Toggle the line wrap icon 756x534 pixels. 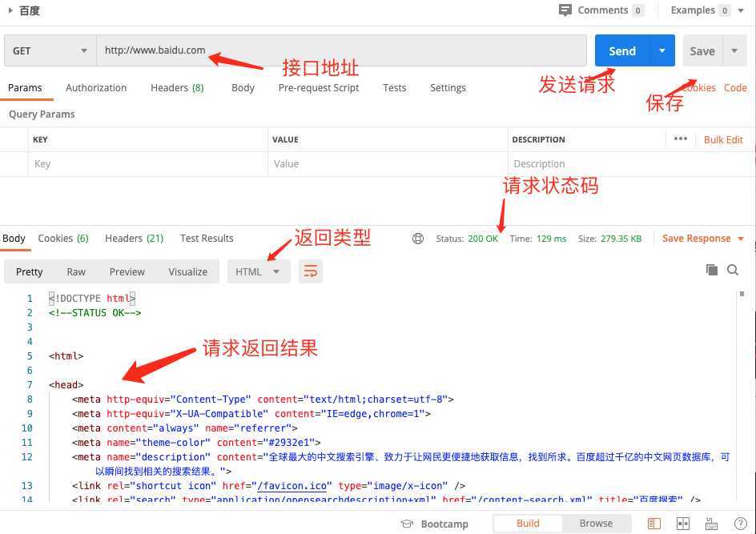pyautogui.click(x=311, y=271)
